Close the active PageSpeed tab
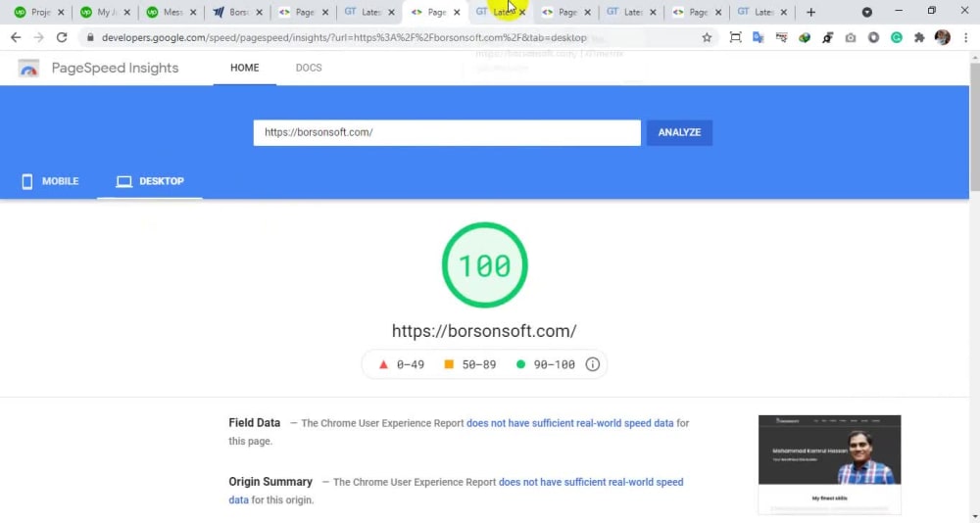The width and height of the screenshot is (980, 523). tap(457, 12)
